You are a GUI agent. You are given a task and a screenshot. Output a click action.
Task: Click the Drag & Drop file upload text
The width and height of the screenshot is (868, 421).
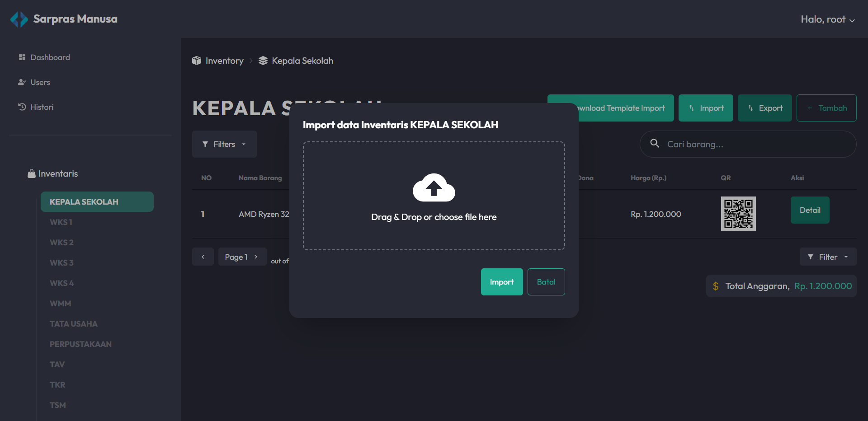click(x=434, y=217)
